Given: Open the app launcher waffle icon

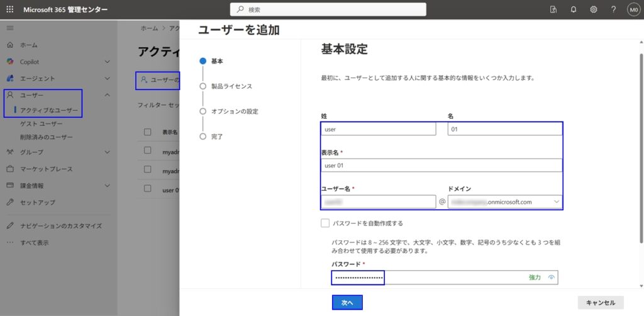Looking at the screenshot, I should click(9, 9).
